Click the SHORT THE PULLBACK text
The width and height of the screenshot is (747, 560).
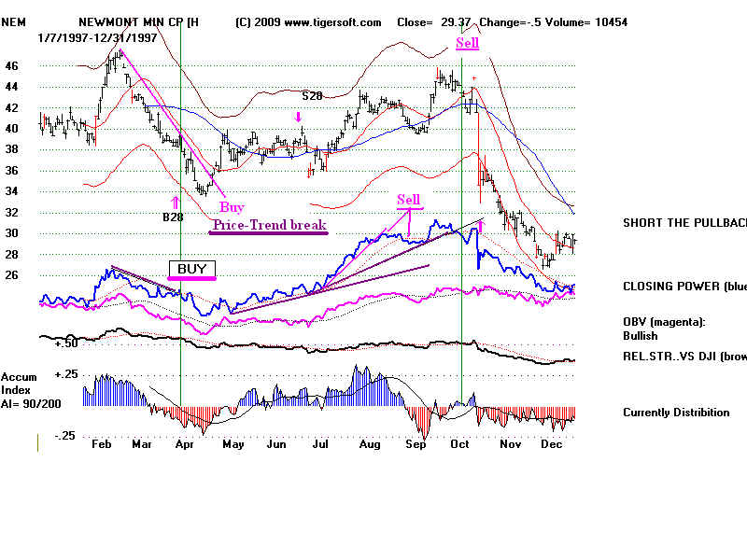pos(684,223)
